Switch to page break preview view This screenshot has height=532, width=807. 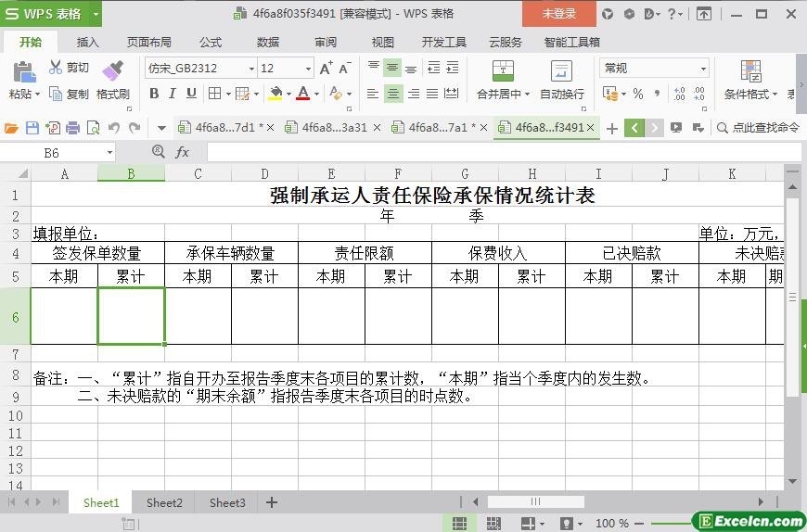pos(493,524)
